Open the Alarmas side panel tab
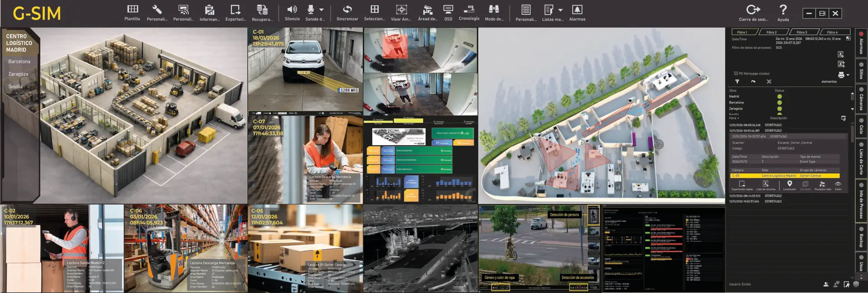The image size is (868, 293). click(861, 43)
